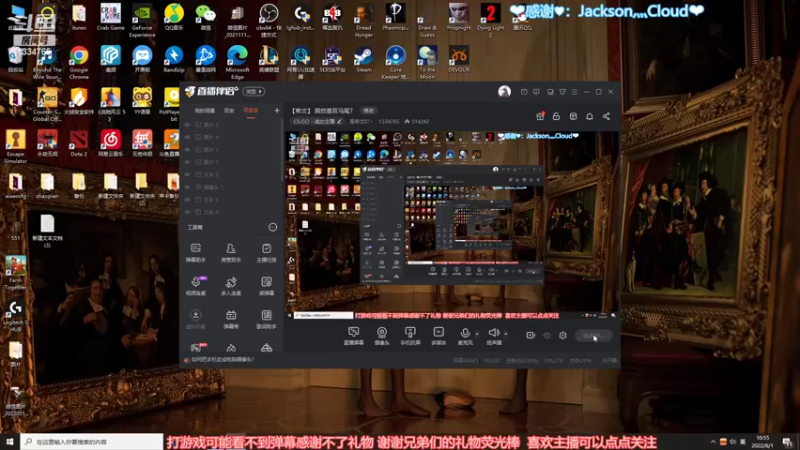Screen dimensions: 800x450
Task: Add a 直播屏幕 screen capture source
Action: click(x=354, y=336)
